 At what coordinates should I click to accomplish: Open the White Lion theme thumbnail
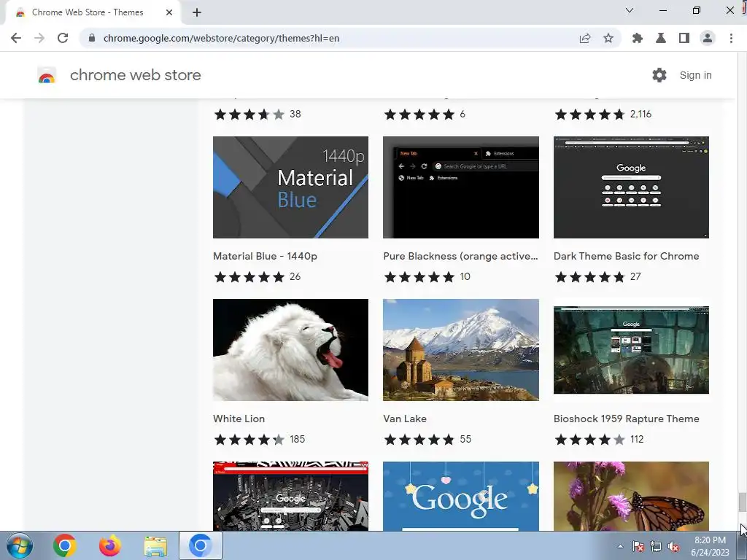290,350
